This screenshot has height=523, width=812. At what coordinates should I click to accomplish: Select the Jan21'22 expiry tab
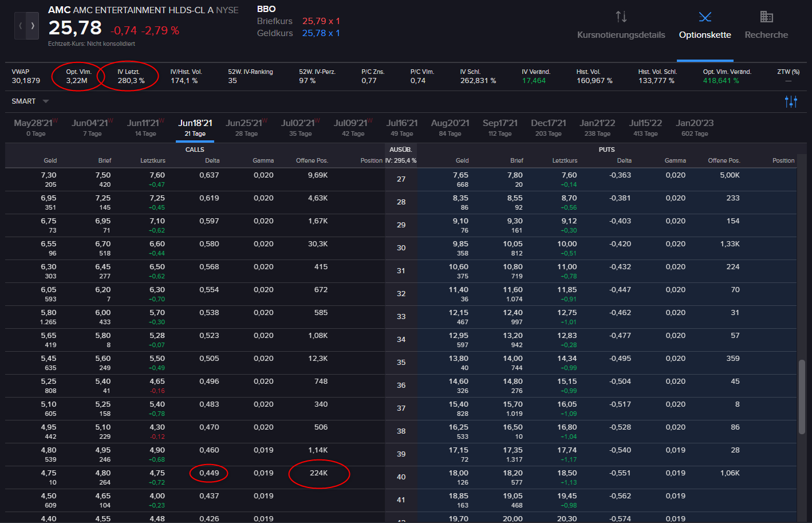pos(597,128)
